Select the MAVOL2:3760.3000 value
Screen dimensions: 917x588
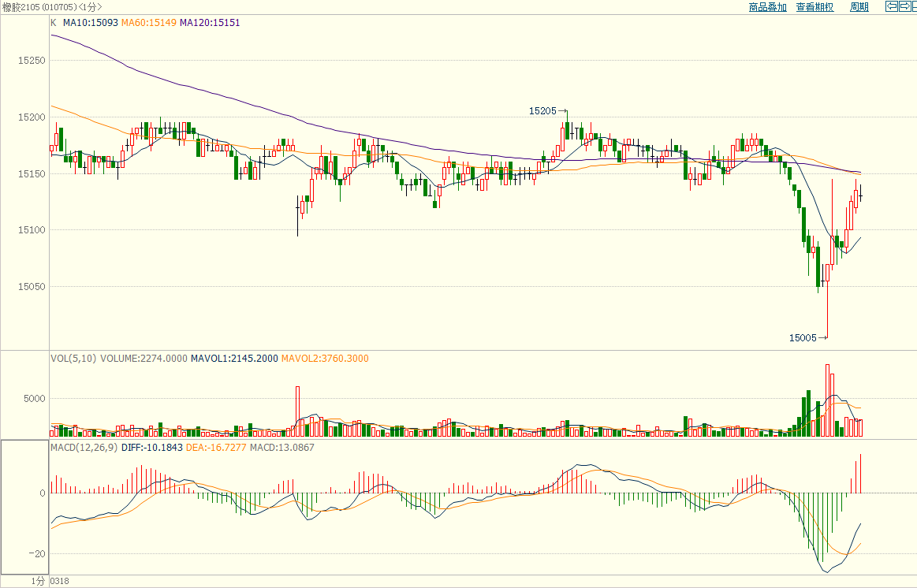325,359
